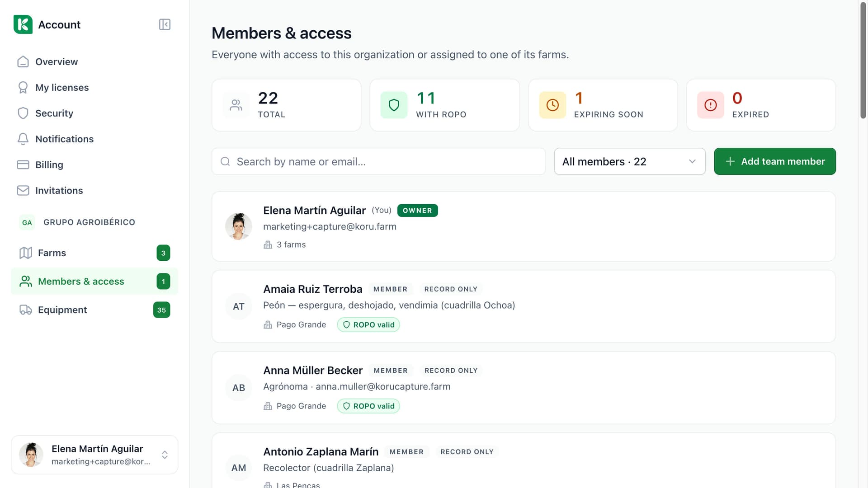Click the user avatar in sidebar footer

click(31, 455)
